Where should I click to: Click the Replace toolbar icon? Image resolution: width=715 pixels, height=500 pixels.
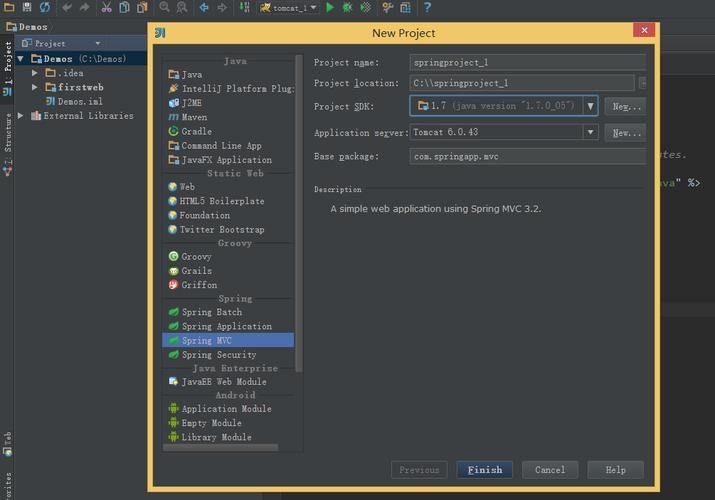coord(182,7)
